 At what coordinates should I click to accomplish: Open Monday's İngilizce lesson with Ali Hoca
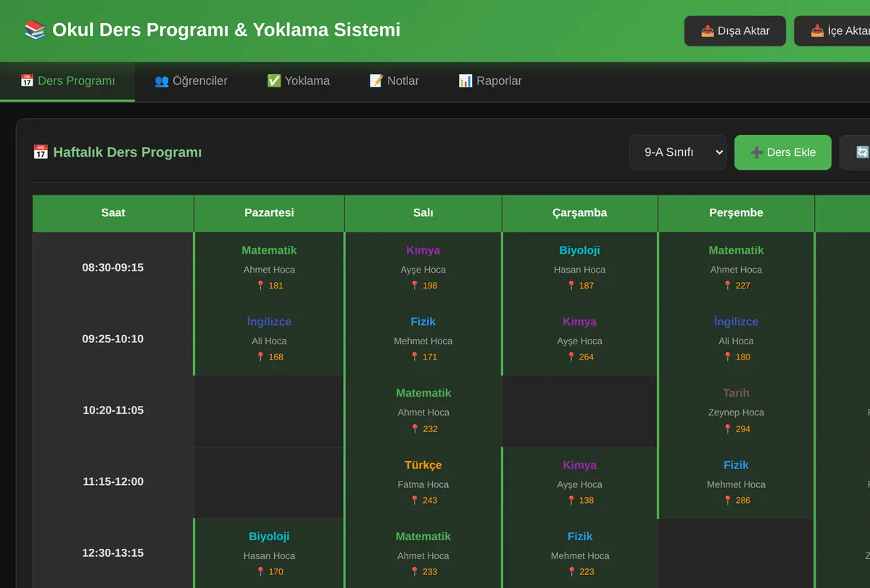point(269,339)
